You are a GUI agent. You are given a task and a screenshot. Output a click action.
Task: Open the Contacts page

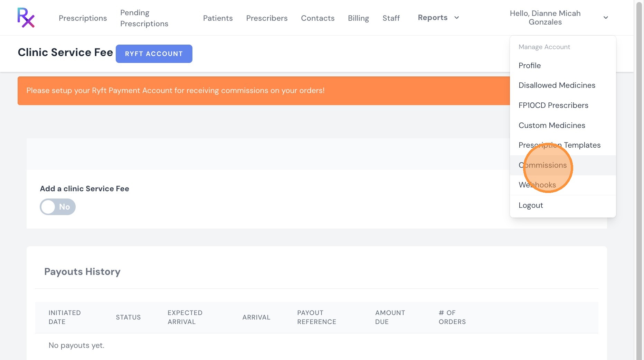coord(318,18)
